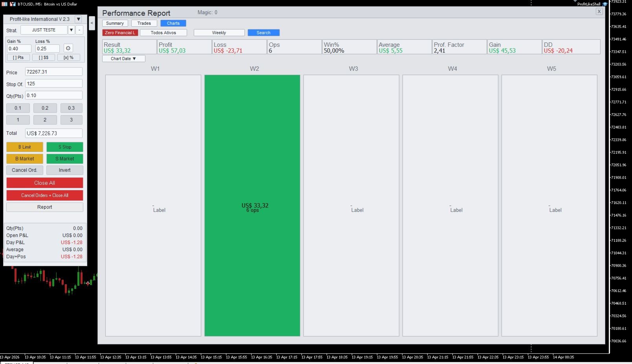Toggle the Pts gain/loss mode
The image size is (632, 364).
coord(18,57)
